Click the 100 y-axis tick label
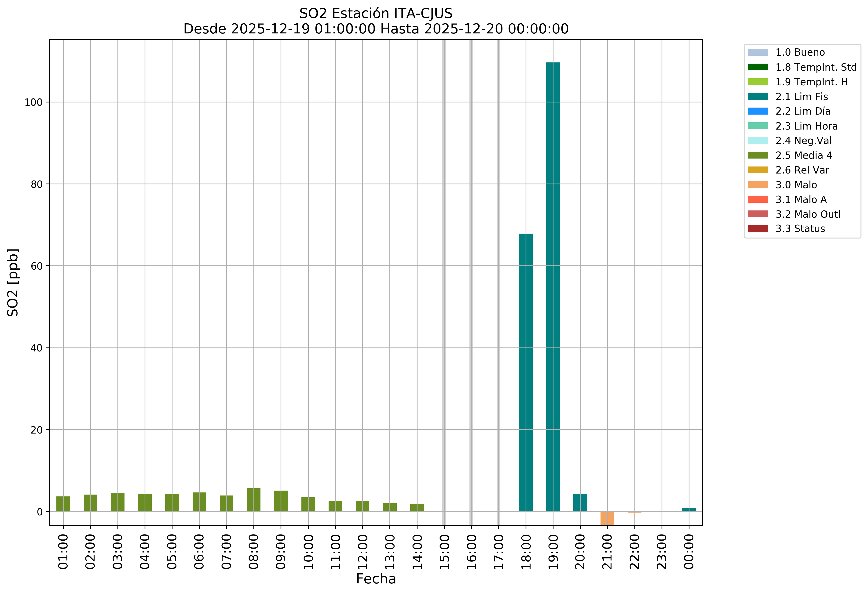868x593 pixels. (x=34, y=102)
